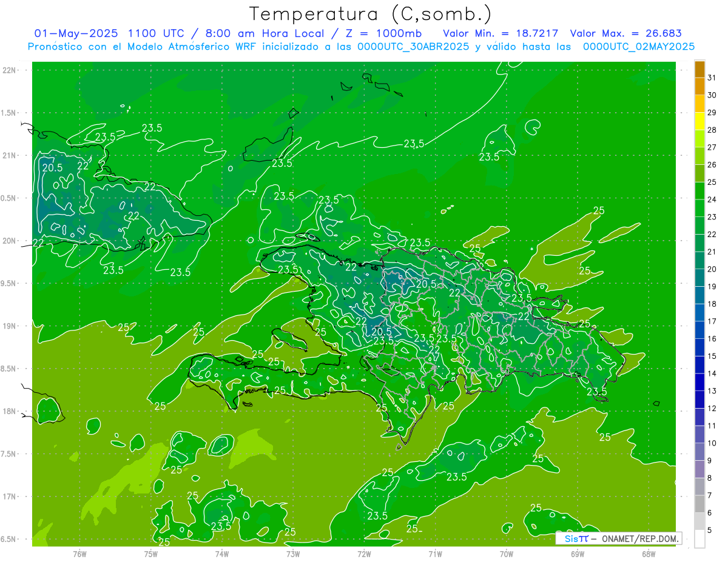This screenshot has height=562, width=728.
Task: Click the '22N' latitude axis label
Action: [x=10, y=70]
